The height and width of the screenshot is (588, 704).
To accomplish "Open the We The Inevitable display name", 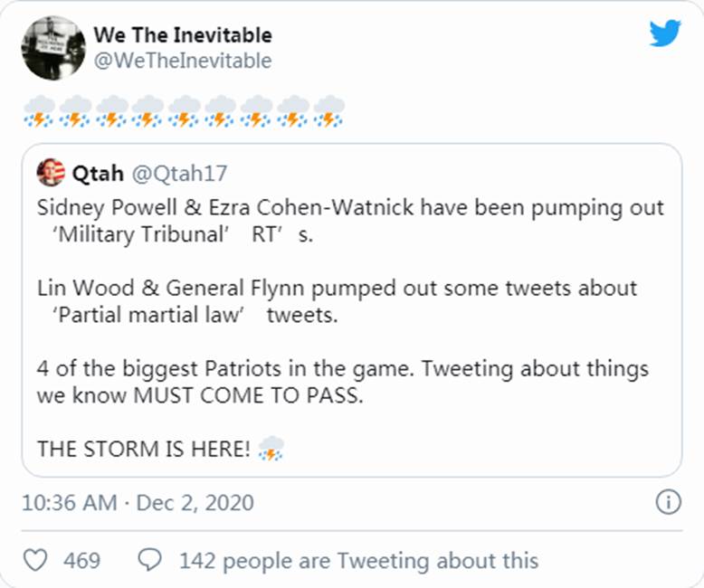I will coord(183,35).
